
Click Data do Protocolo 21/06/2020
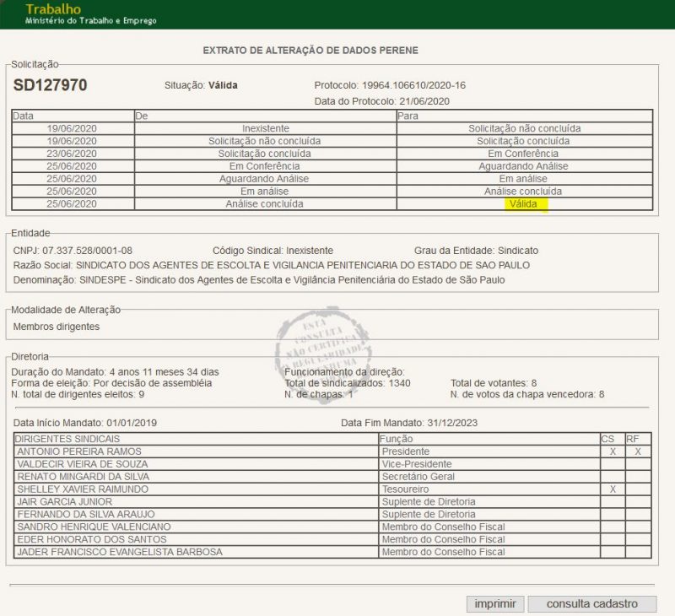click(382, 101)
